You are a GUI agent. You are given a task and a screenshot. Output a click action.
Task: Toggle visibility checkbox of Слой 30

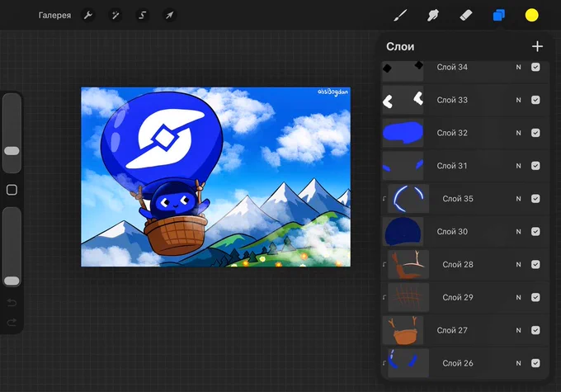point(535,232)
